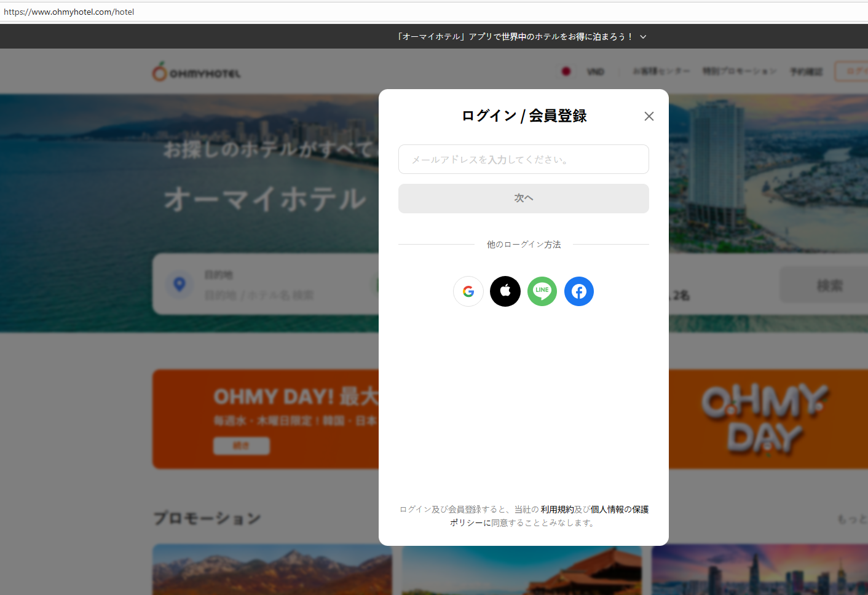Viewport: 868px width, 595px height.
Task: Click the browser address bar URL
Action: click(69, 12)
